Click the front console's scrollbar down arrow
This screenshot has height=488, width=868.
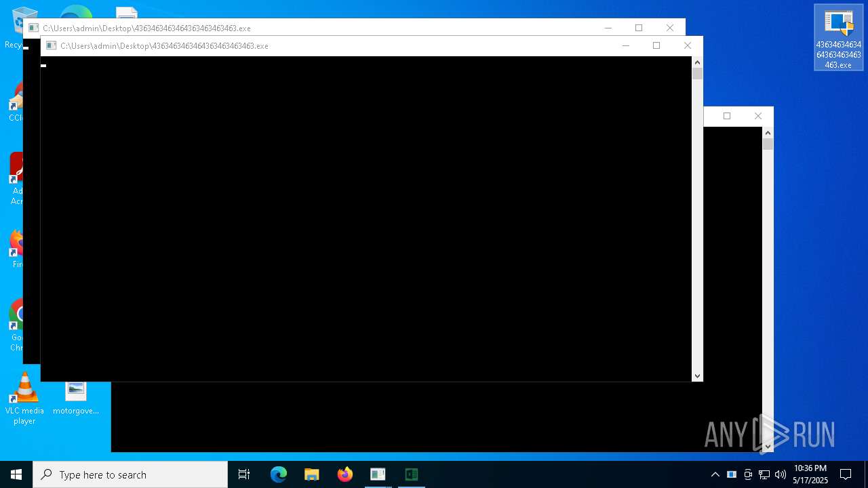tap(697, 375)
